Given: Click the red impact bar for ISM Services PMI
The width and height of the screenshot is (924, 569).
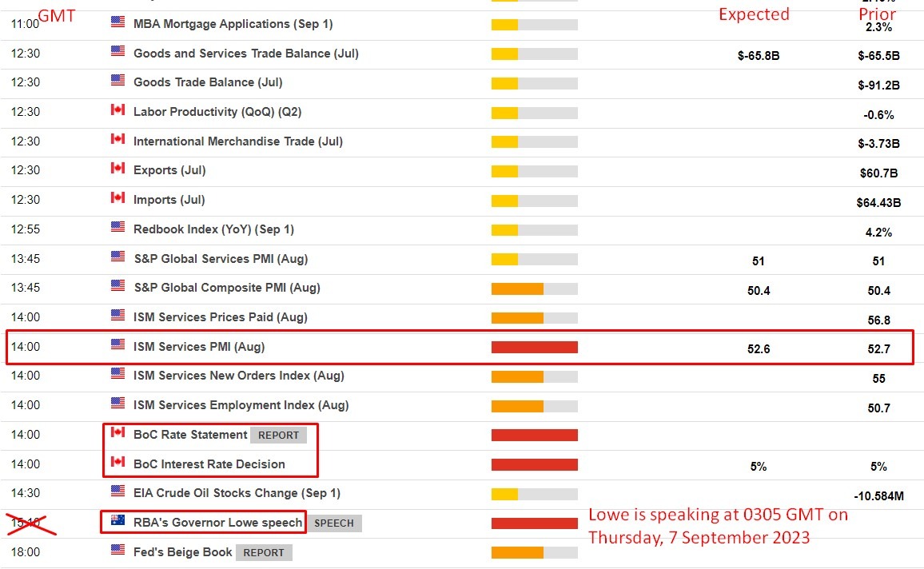Looking at the screenshot, I should coord(534,346).
